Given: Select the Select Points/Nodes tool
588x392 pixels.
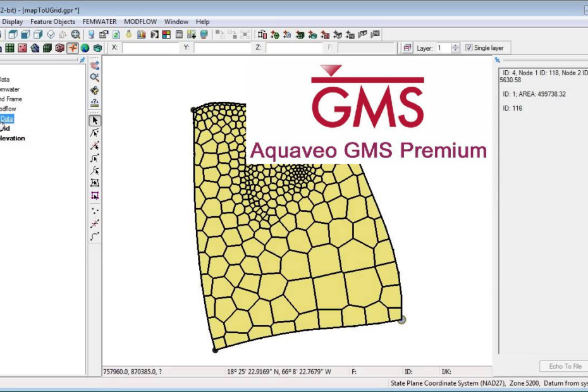Looking at the screenshot, I should pyautogui.click(x=94, y=133).
